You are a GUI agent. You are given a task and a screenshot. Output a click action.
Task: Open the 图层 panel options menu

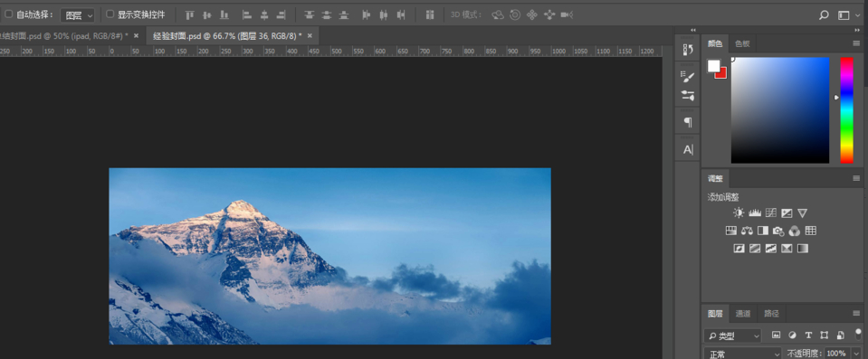point(856,314)
